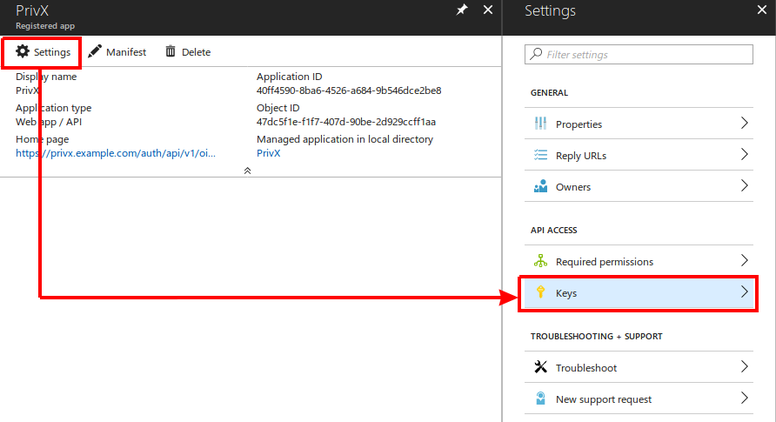776x422 pixels.
Task: Click the Reply URLs list icon
Action: [540, 155]
